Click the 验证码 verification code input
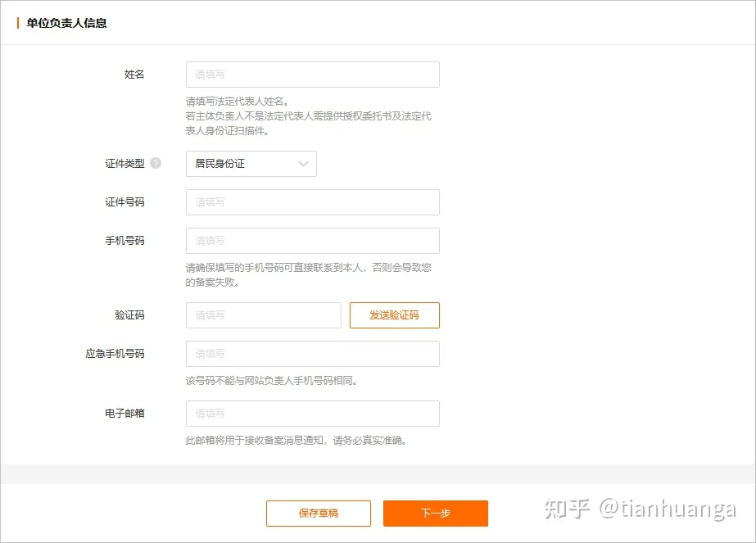This screenshot has width=756, height=543. point(263,315)
